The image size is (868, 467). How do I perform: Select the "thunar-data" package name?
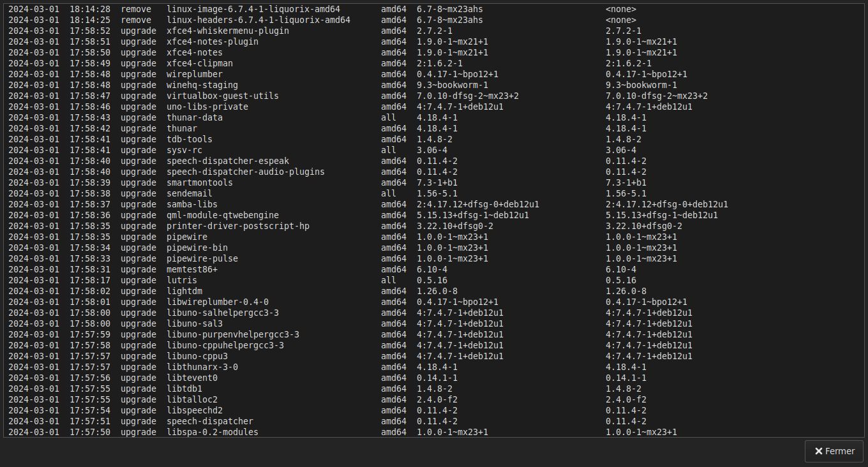click(x=195, y=118)
